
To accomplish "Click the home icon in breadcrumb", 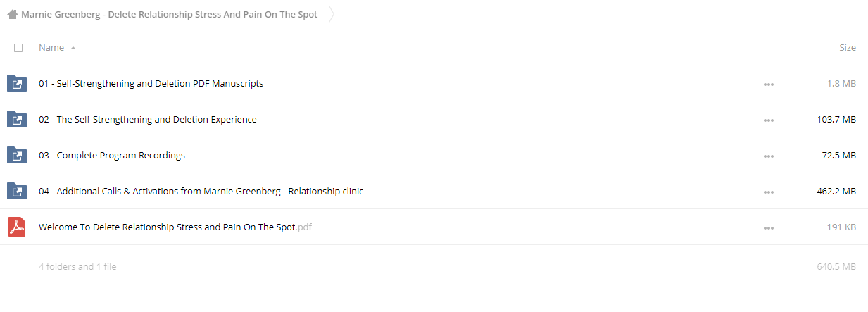I will point(13,14).
